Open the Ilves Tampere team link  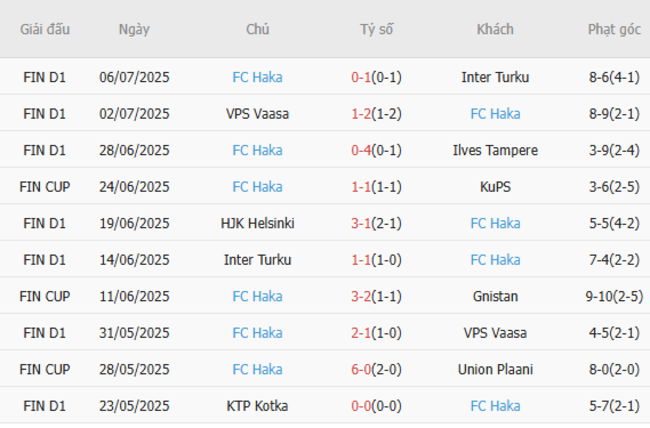[x=495, y=150]
